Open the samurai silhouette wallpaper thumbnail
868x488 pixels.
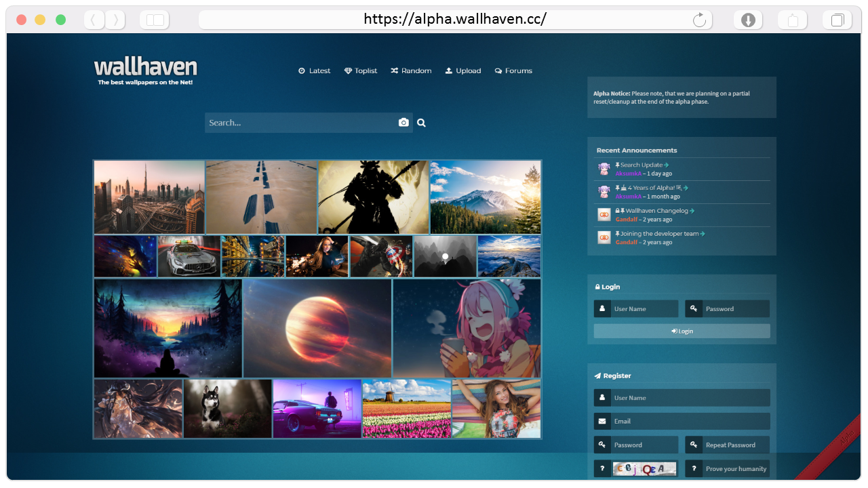pyautogui.click(x=374, y=197)
